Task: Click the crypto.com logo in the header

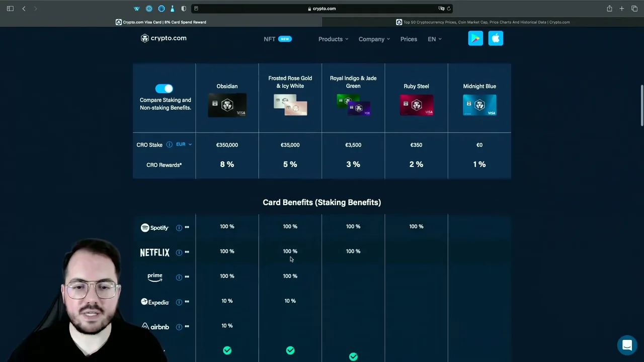Action: 164,38
